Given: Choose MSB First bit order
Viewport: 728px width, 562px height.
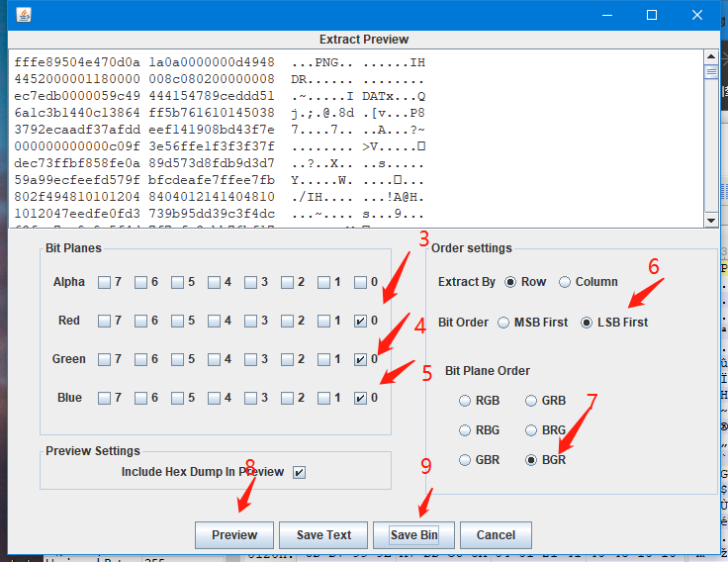Looking at the screenshot, I should point(503,323).
